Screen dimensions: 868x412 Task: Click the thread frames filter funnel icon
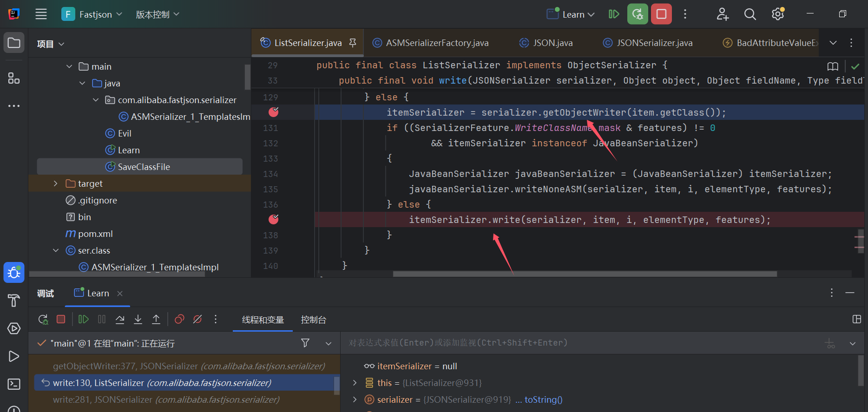[305, 343]
